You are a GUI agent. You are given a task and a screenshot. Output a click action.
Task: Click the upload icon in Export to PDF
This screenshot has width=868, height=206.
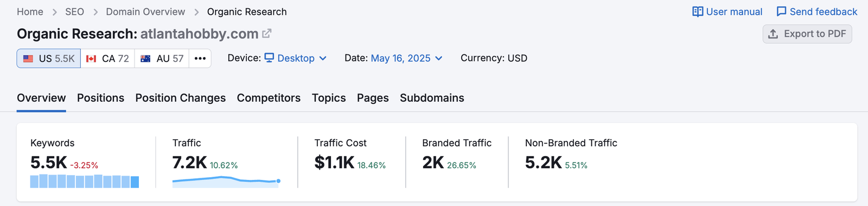click(x=773, y=34)
